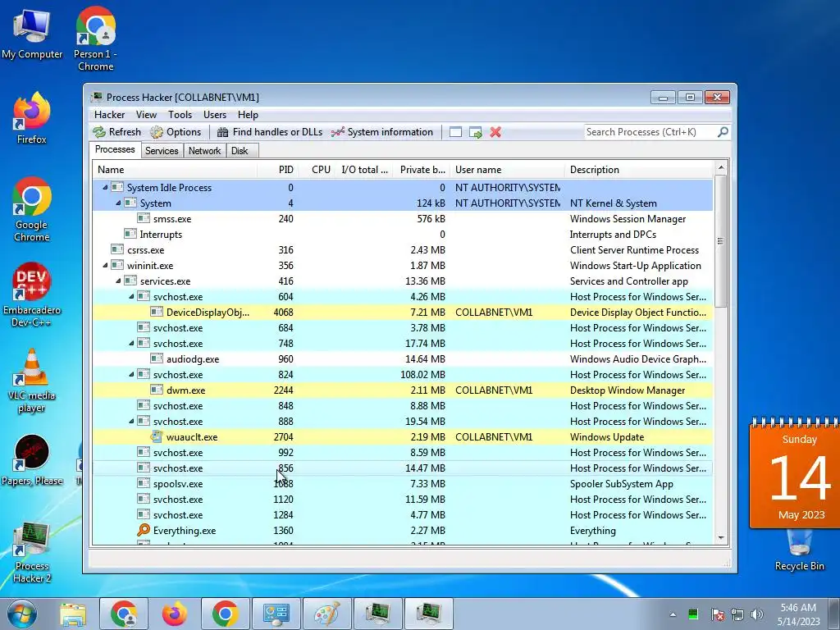Click the scrollbar up arrow
This screenshot has width=840, height=630.
[x=721, y=167]
